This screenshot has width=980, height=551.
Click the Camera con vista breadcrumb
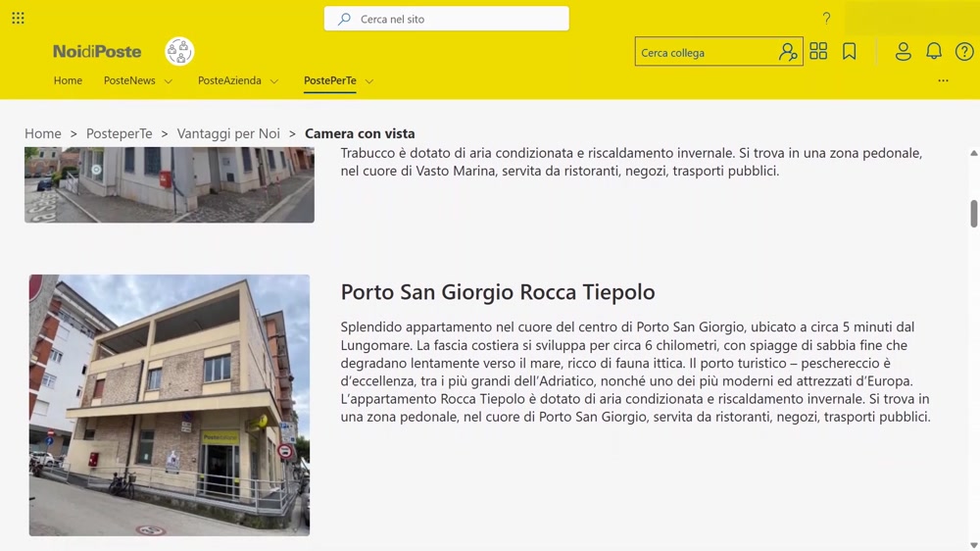360,133
